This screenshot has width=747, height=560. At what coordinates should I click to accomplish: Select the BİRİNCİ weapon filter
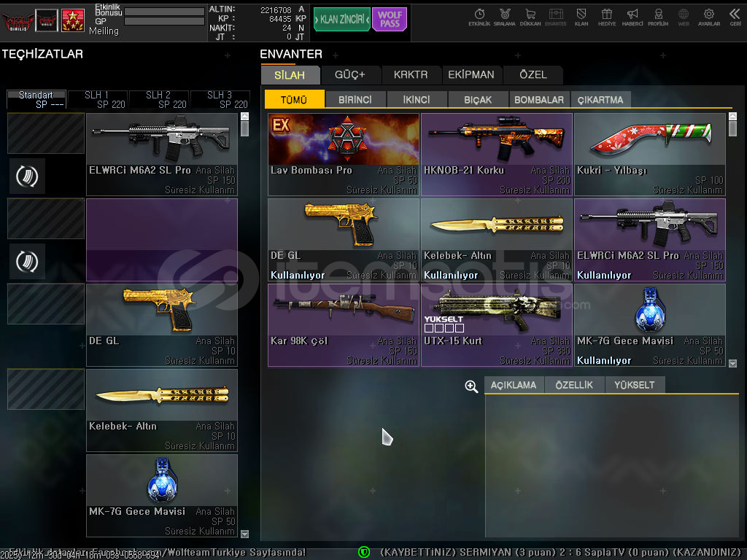click(x=355, y=99)
